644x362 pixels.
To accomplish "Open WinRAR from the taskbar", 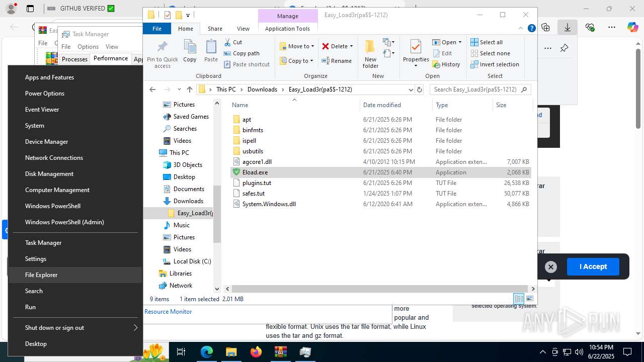I will (x=280, y=352).
